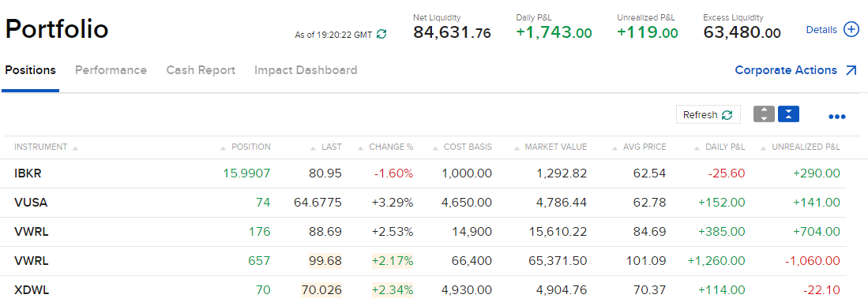
Task: Click VUSA daily P&L +152.00
Action: [x=722, y=203]
